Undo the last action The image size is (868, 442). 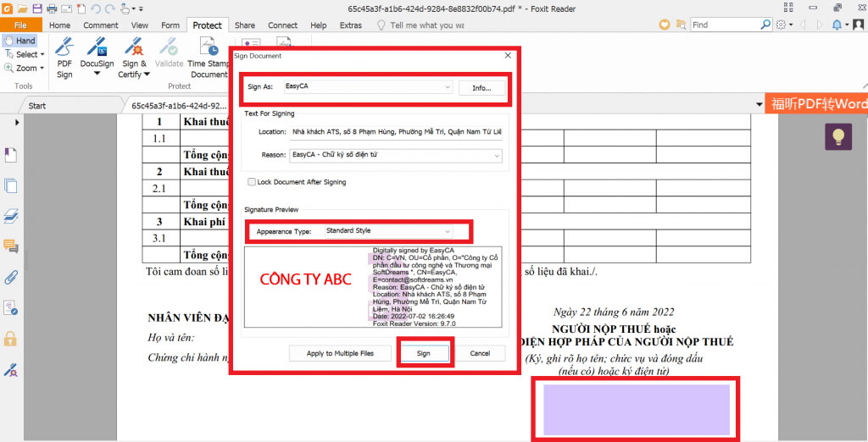[95, 8]
